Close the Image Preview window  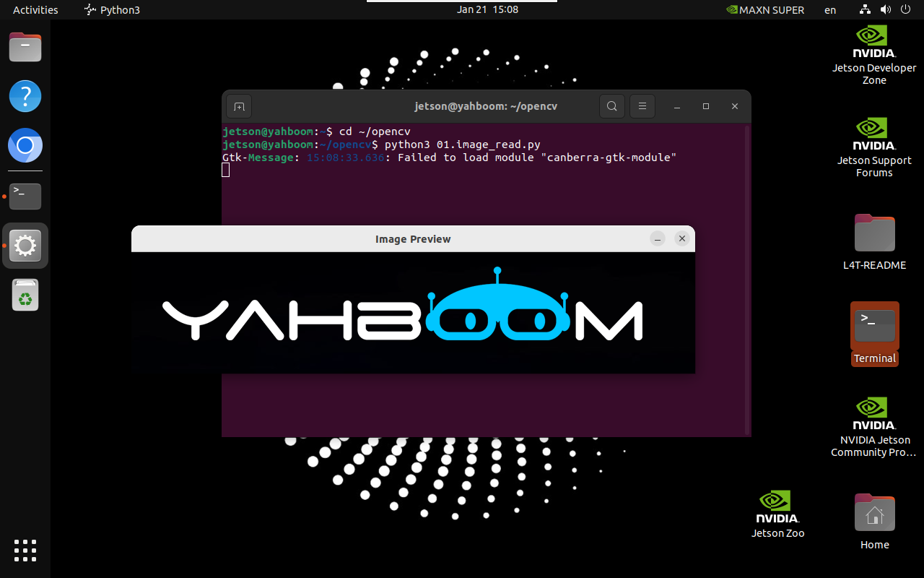coord(681,238)
